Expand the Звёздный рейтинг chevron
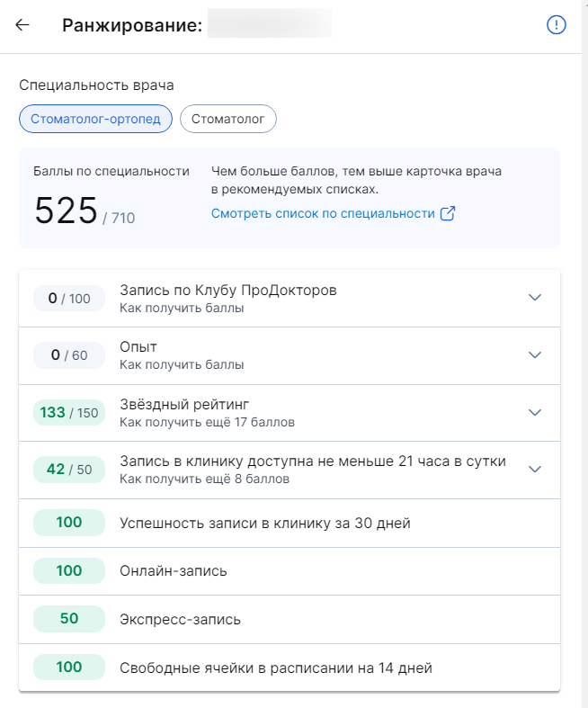Image resolution: width=588 pixels, height=708 pixels. (535, 412)
